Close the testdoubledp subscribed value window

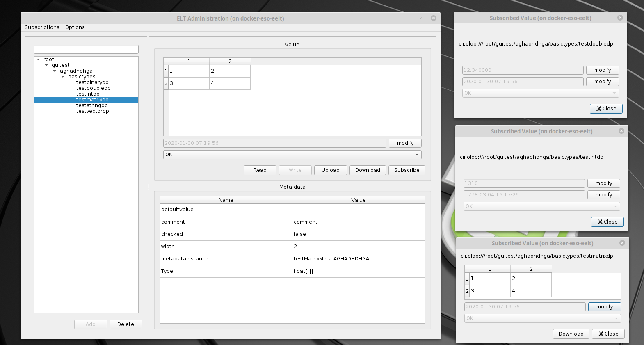tap(606, 109)
